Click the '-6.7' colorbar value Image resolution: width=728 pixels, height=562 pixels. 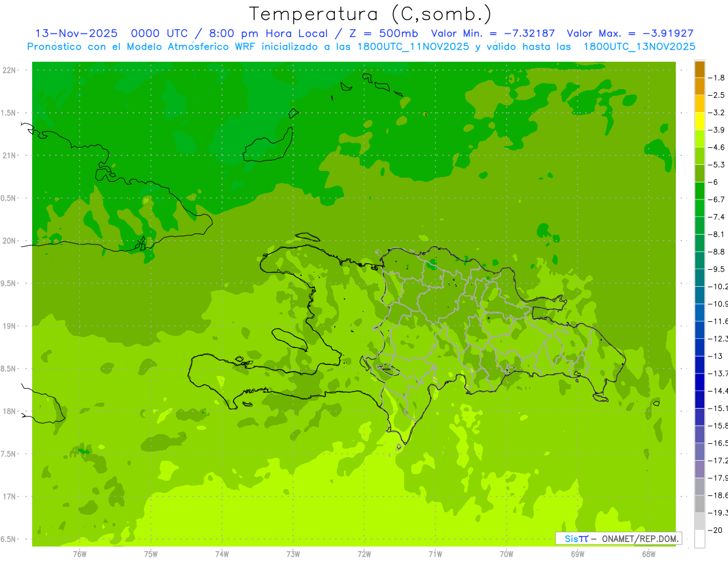(x=717, y=199)
